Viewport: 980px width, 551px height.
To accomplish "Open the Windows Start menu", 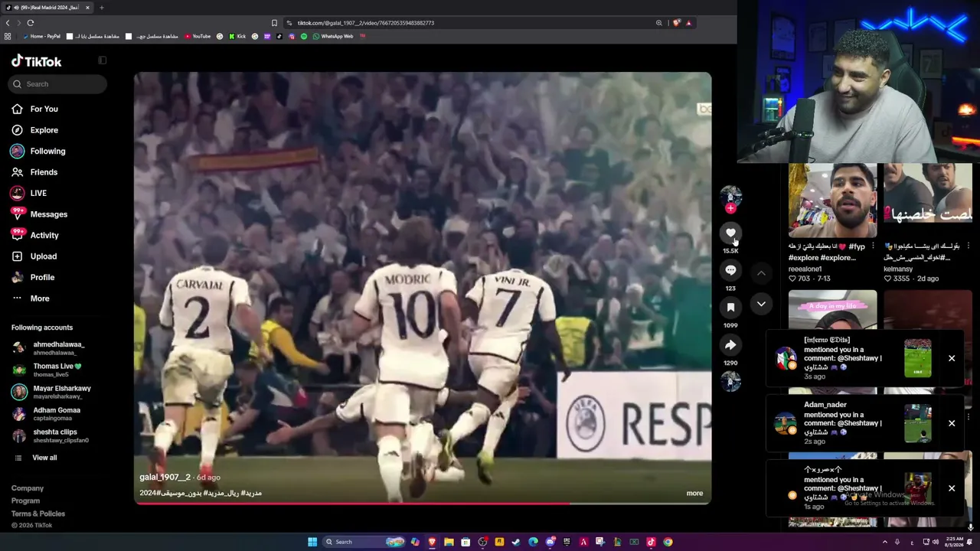I will pyautogui.click(x=312, y=542).
